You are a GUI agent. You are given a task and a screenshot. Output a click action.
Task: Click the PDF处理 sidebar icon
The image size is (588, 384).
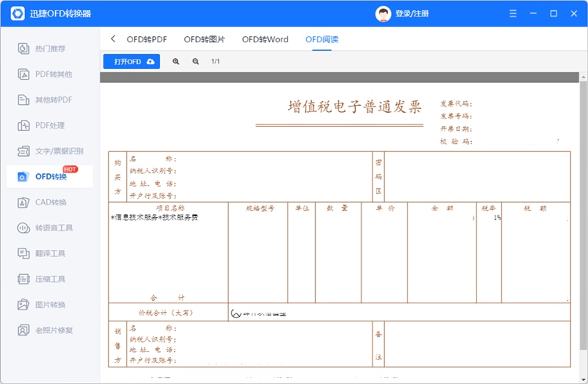click(24, 125)
